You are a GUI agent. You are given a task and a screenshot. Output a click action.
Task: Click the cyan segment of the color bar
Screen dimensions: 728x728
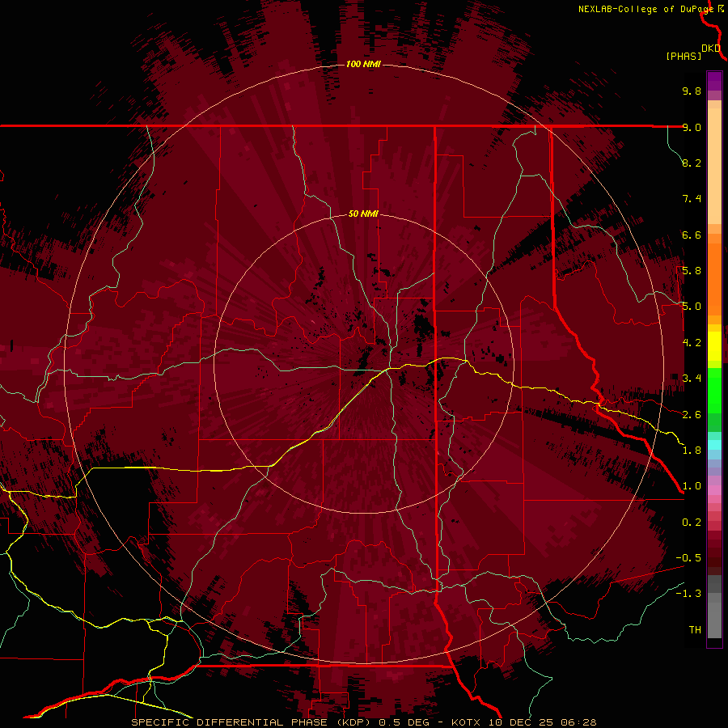pos(714,444)
